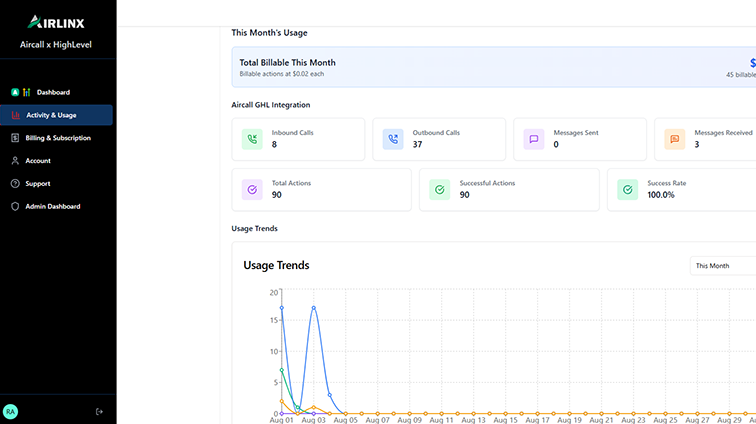Open the Dashboard sidebar item
756x424 pixels.
click(x=56, y=92)
